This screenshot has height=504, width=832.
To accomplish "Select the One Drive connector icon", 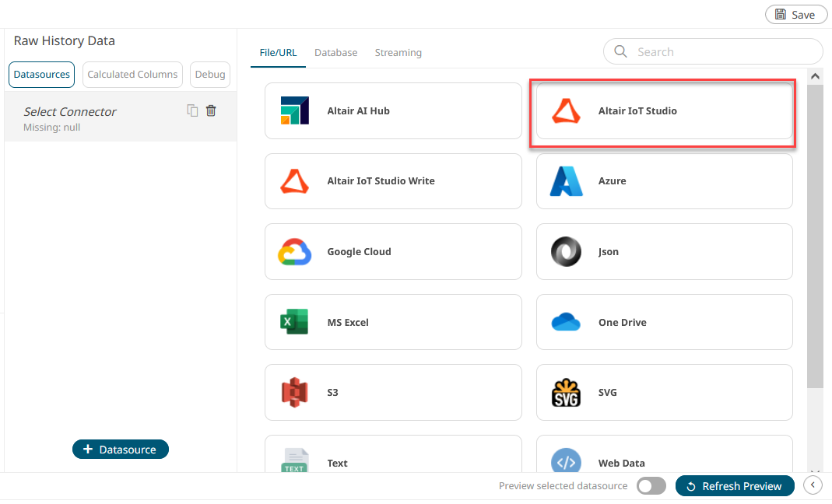I will [x=566, y=322].
